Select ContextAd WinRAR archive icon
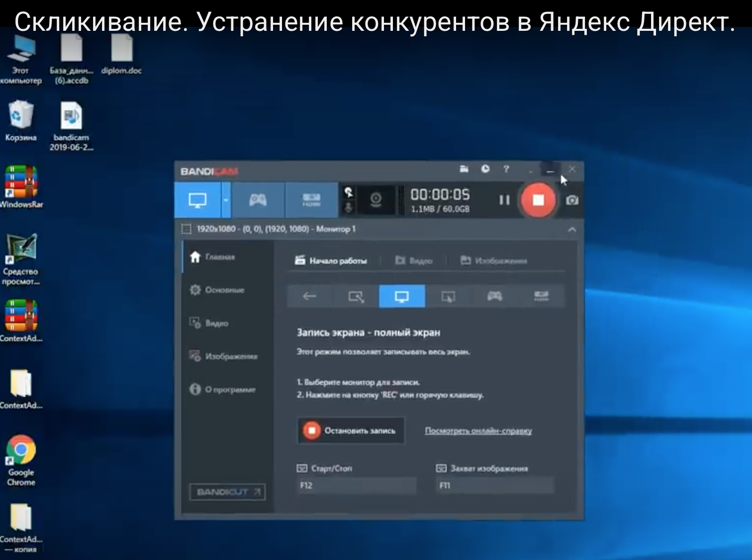Viewport: 752px width, 560px height. [21, 321]
